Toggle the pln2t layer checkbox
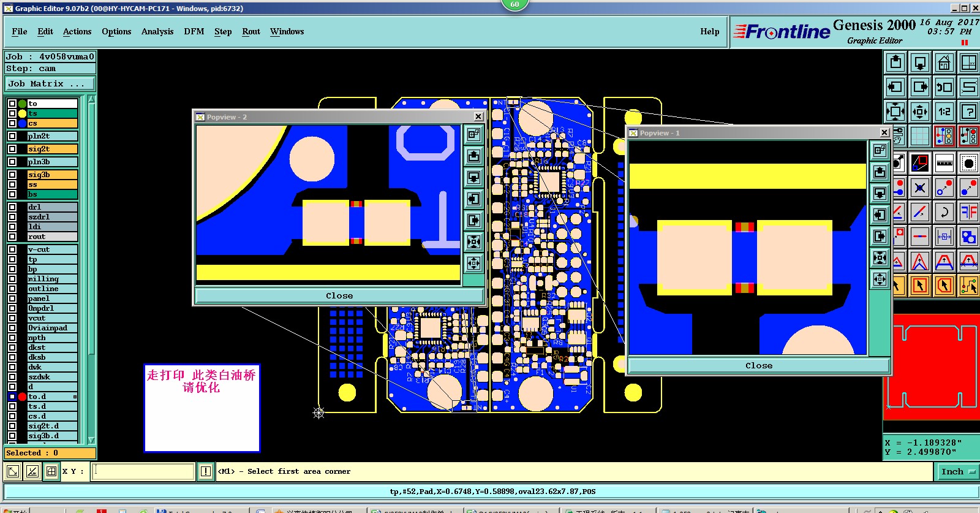Image resolution: width=980 pixels, height=513 pixels. 12,136
